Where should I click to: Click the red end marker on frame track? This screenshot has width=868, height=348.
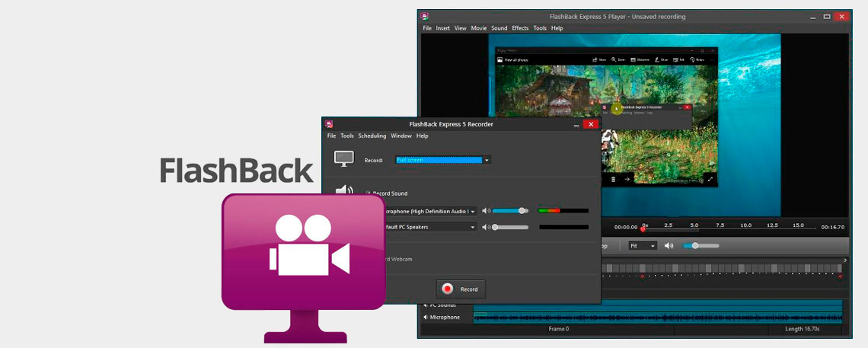click(x=840, y=276)
